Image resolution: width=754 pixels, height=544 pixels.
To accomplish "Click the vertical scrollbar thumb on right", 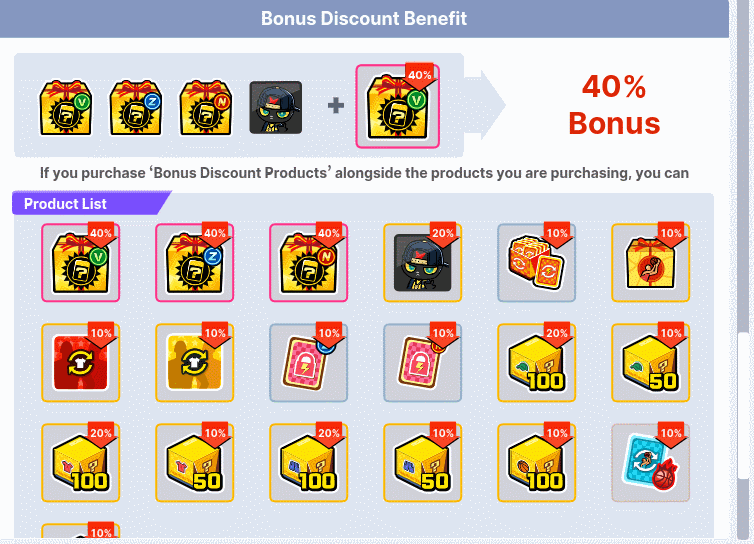I will point(743,405).
